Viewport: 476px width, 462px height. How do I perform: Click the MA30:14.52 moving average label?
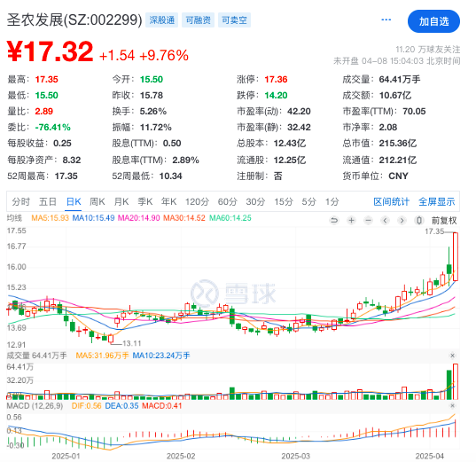pos(184,218)
